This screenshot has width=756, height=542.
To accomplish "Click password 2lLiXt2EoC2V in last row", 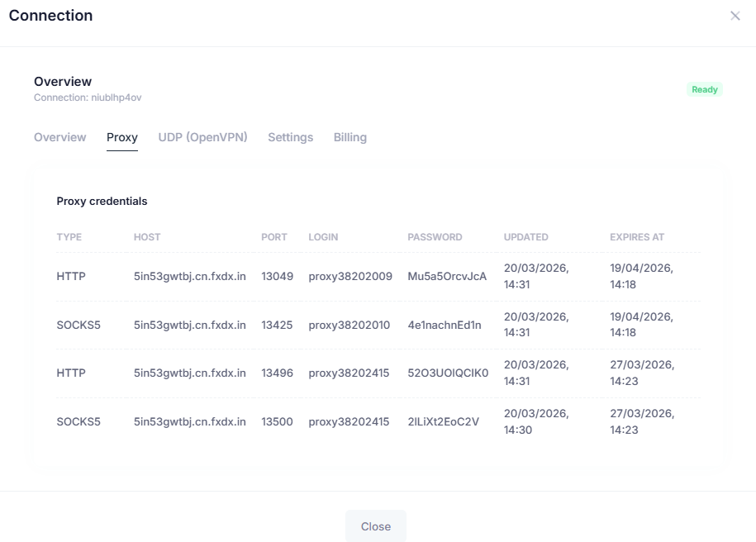I will point(443,421).
